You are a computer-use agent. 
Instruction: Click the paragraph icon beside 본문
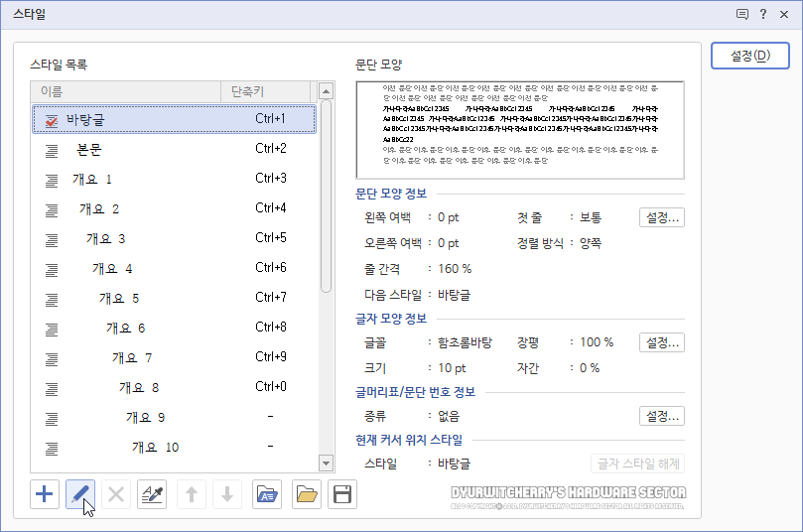[x=52, y=150]
